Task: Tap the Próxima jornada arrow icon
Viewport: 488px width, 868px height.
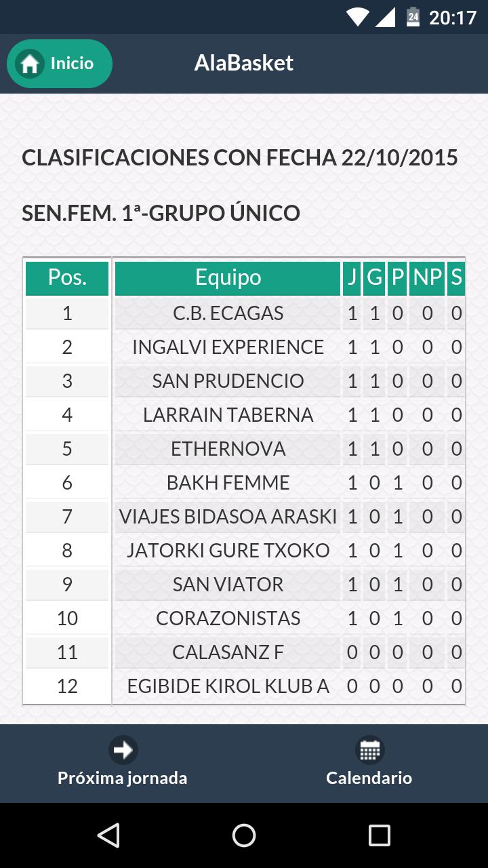Action: click(x=123, y=750)
